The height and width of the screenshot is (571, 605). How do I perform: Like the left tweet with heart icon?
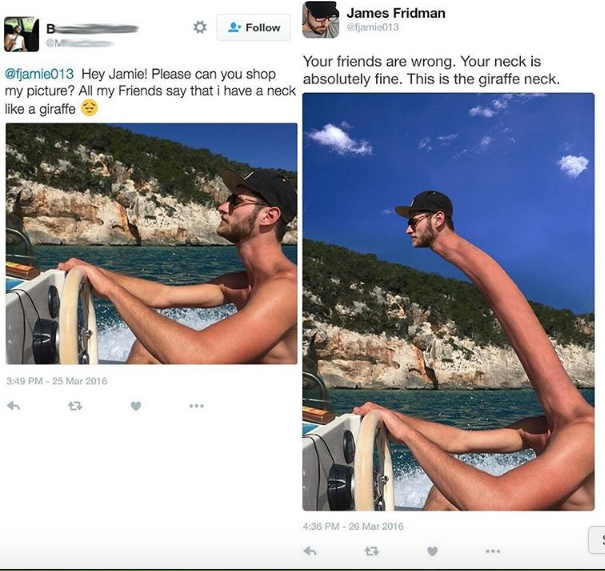point(136,406)
